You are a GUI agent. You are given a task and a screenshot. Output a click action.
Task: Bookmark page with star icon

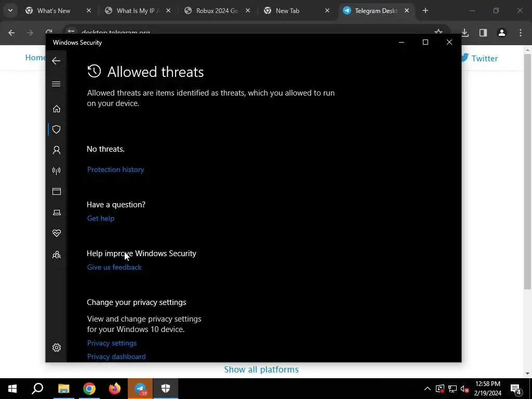coord(438,32)
